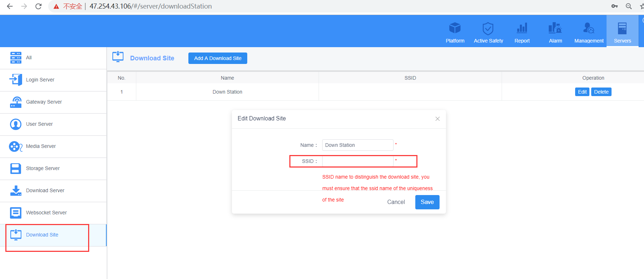Select Gateway Server in sidebar

click(x=54, y=102)
